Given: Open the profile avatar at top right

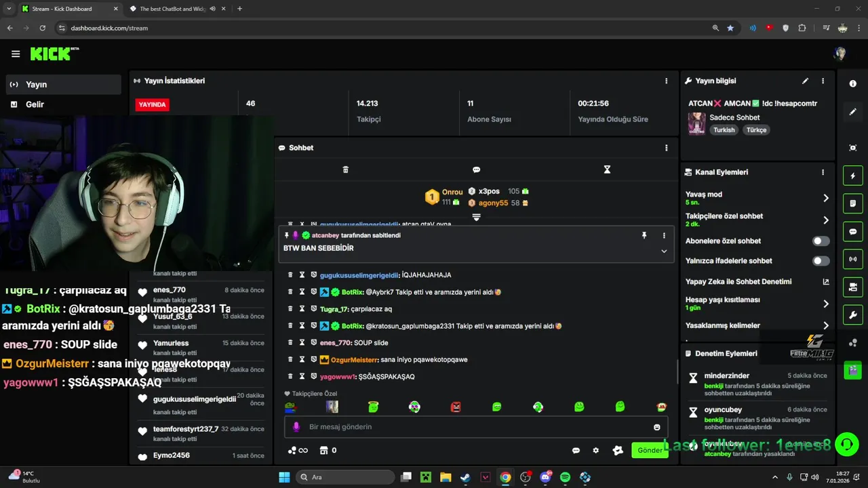Looking at the screenshot, I should point(840,54).
